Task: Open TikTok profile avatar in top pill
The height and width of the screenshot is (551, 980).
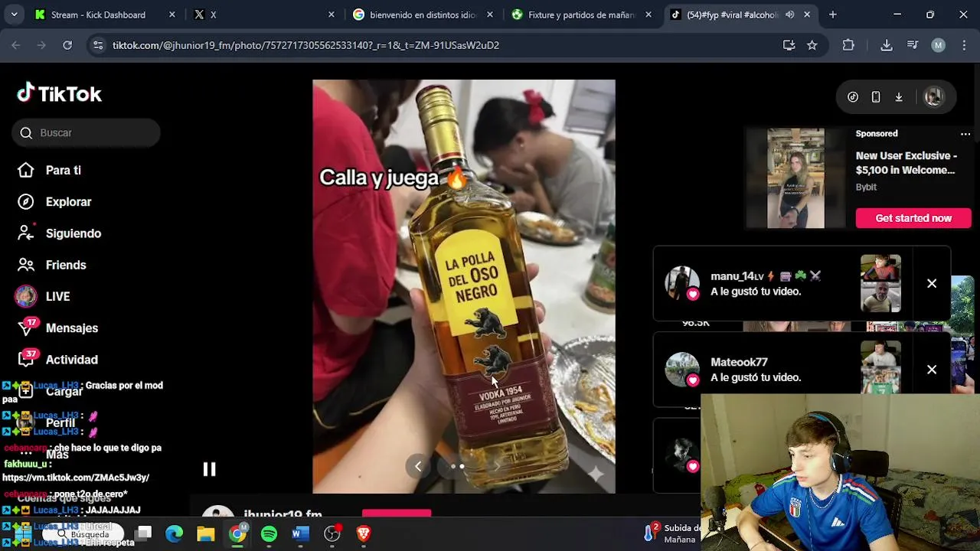Action: [x=933, y=97]
